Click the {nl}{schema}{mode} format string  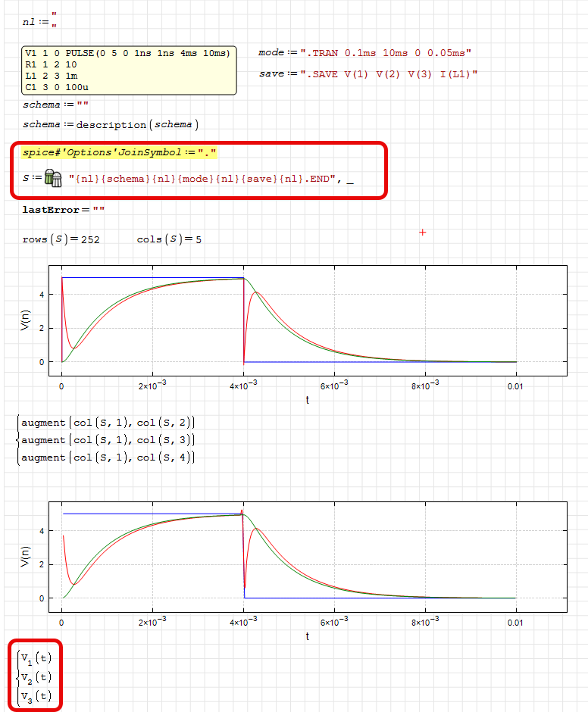[203, 179]
